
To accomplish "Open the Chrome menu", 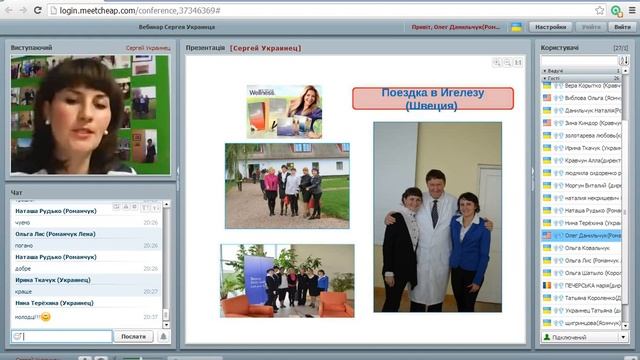I will coord(632,11).
